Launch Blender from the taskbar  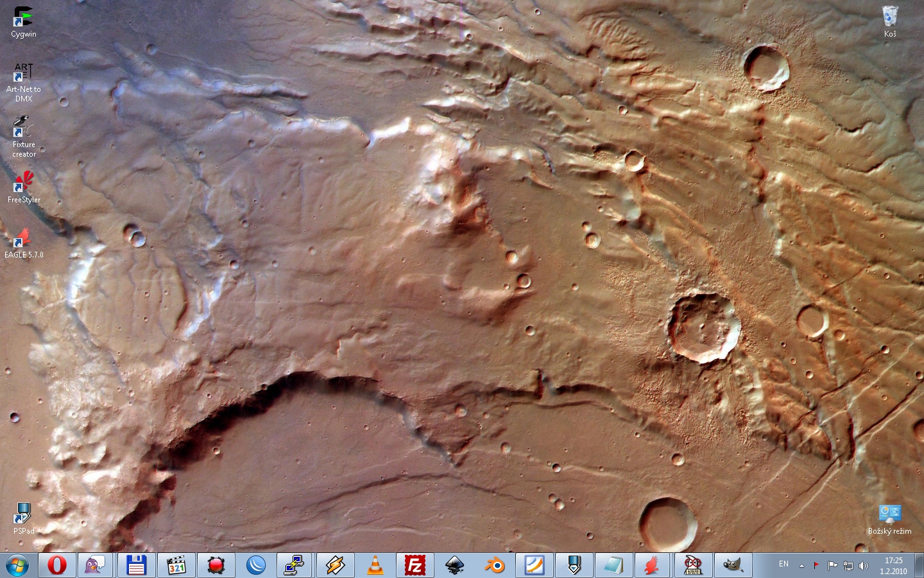[494, 565]
